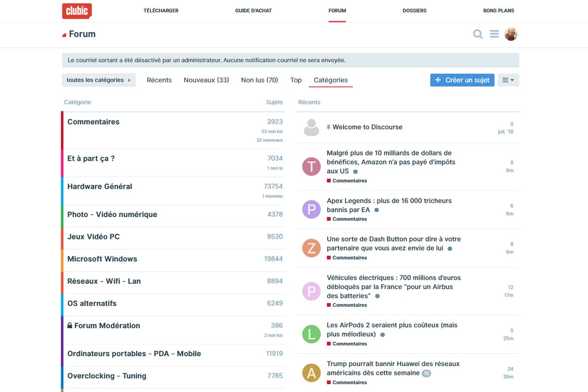Switch to the Top tab
588x392 pixels.
point(296,80)
